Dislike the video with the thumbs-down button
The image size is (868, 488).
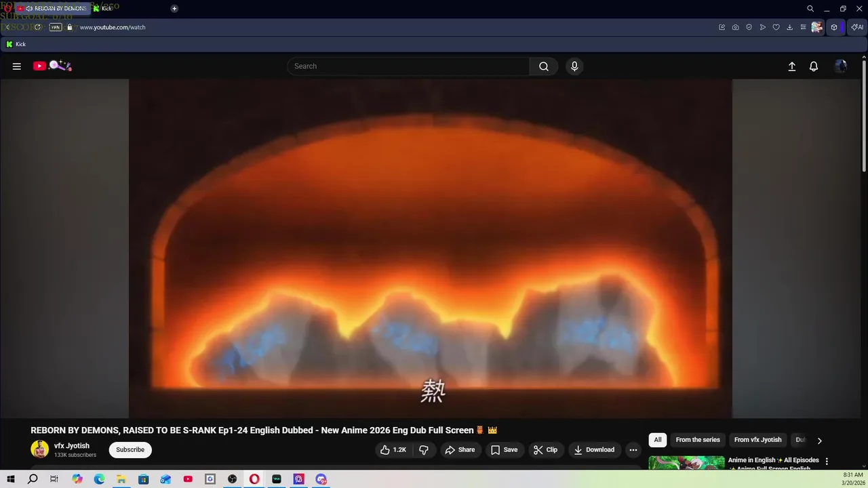click(424, 450)
